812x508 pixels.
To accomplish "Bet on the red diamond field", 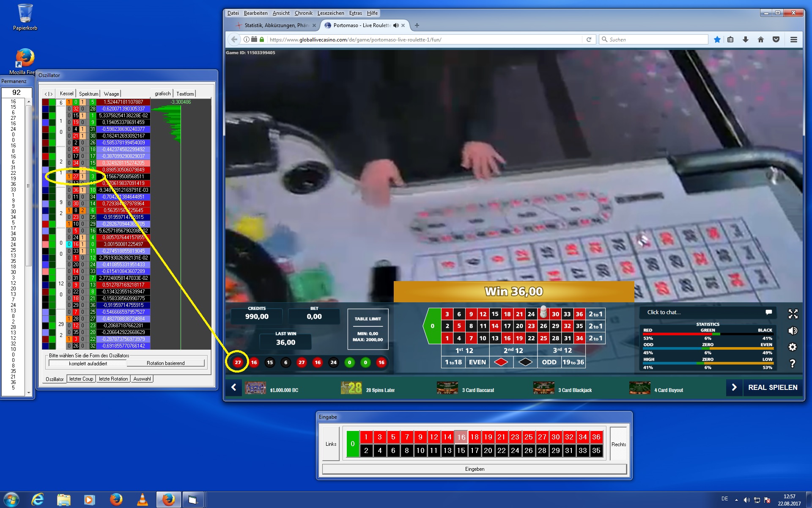I will point(501,362).
